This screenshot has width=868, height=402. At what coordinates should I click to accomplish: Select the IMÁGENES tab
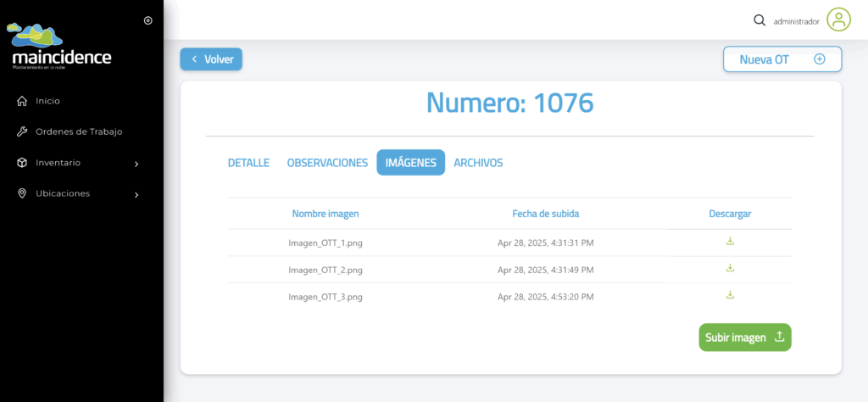pos(410,163)
